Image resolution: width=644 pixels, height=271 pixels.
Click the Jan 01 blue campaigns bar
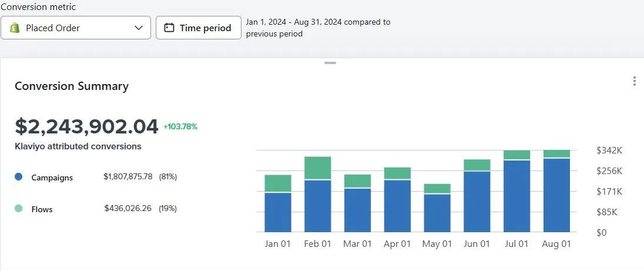(x=278, y=212)
